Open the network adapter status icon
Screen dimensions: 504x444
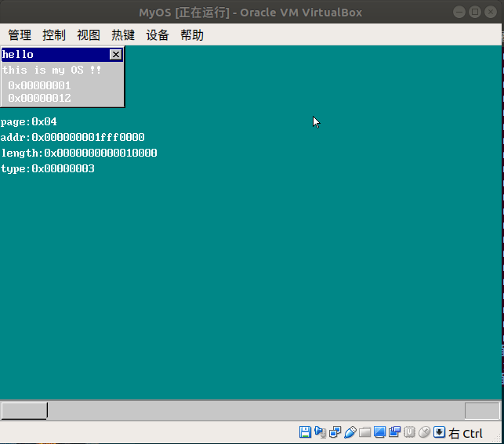(335, 432)
